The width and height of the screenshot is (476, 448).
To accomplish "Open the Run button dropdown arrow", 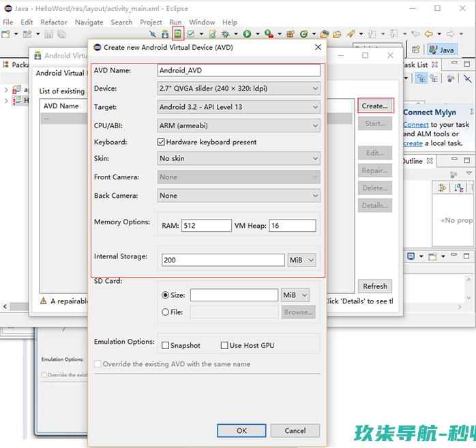I will pyautogui.click(x=258, y=34).
